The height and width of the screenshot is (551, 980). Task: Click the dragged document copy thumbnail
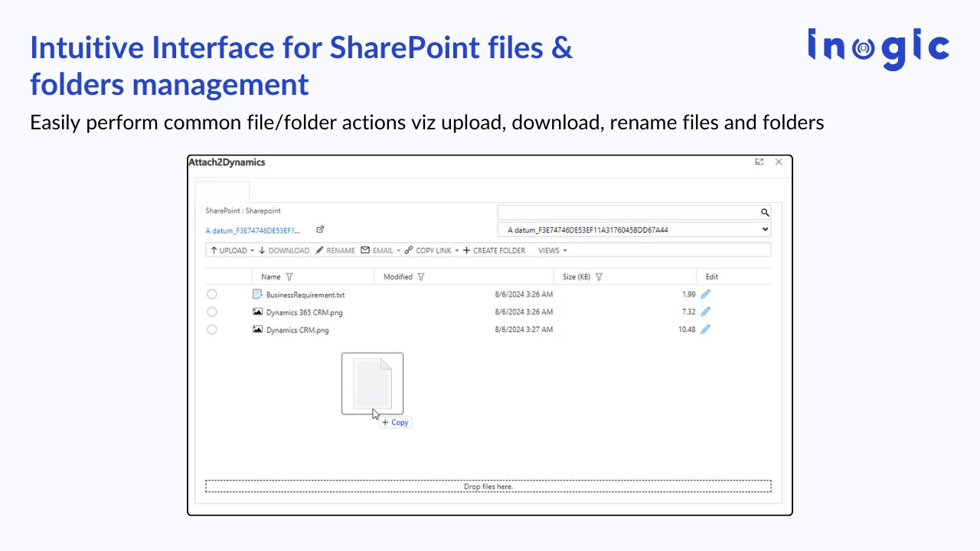click(x=372, y=383)
